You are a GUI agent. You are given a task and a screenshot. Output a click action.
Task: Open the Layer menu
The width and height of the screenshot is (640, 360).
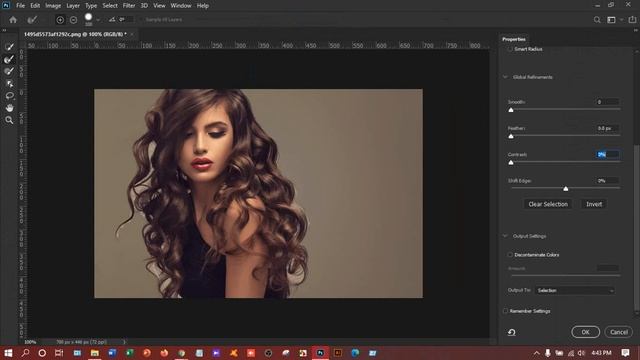coord(73,6)
